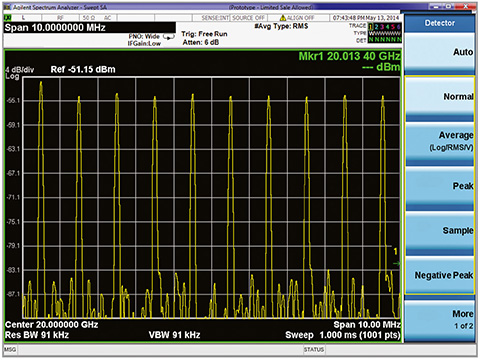
Task: Click the Agilent app icon in title bar
Action: [7, 7]
